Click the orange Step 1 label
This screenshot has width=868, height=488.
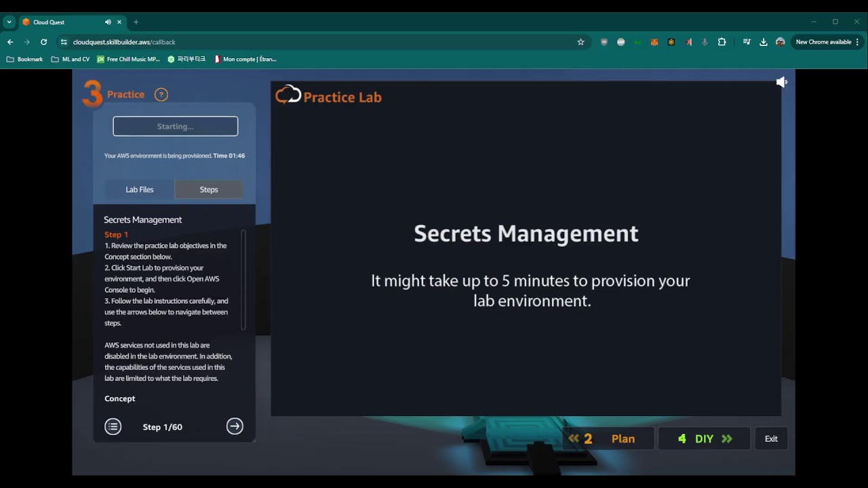pos(116,235)
